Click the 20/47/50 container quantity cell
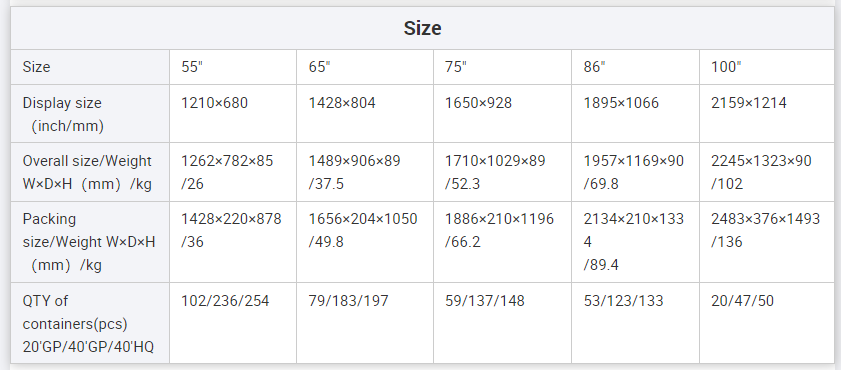This screenshot has height=370, width=841. coord(767,323)
